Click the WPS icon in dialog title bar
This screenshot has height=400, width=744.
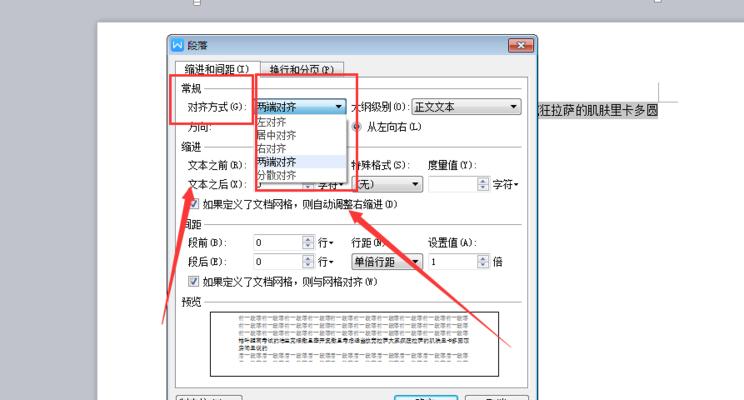click(177, 45)
